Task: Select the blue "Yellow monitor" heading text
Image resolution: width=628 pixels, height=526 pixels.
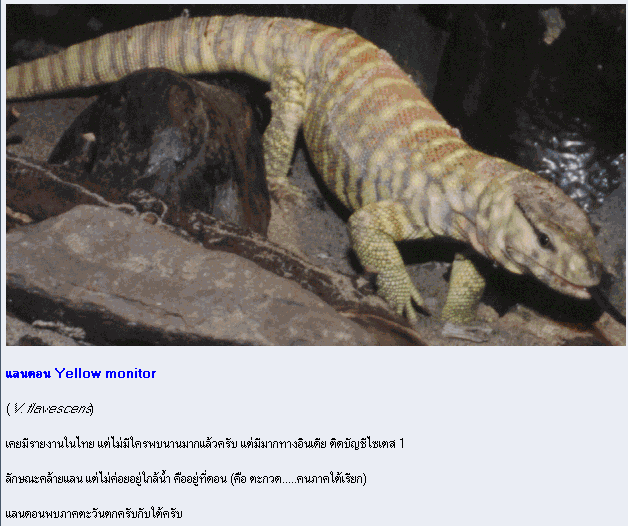Action: [x=105, y=373]
